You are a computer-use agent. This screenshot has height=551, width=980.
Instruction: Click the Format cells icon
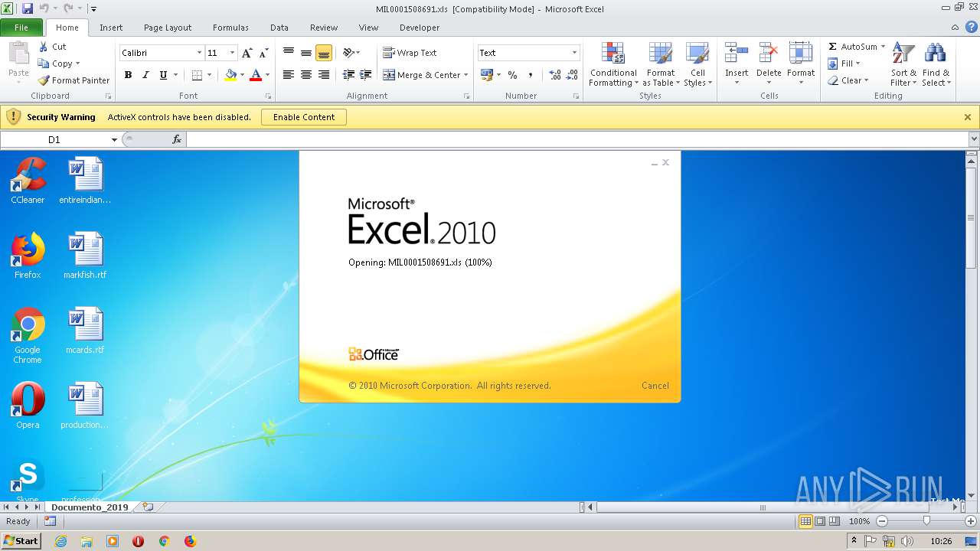pos(801,53)
